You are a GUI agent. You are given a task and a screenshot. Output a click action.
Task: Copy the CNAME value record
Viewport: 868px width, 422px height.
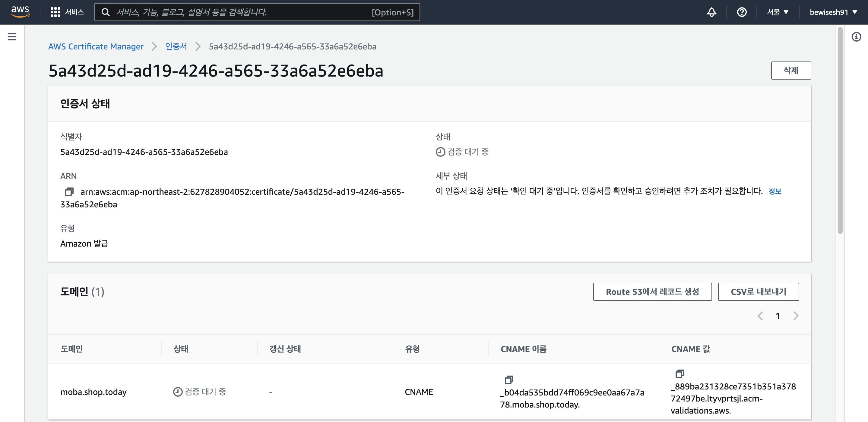click(x=680, y=373)
